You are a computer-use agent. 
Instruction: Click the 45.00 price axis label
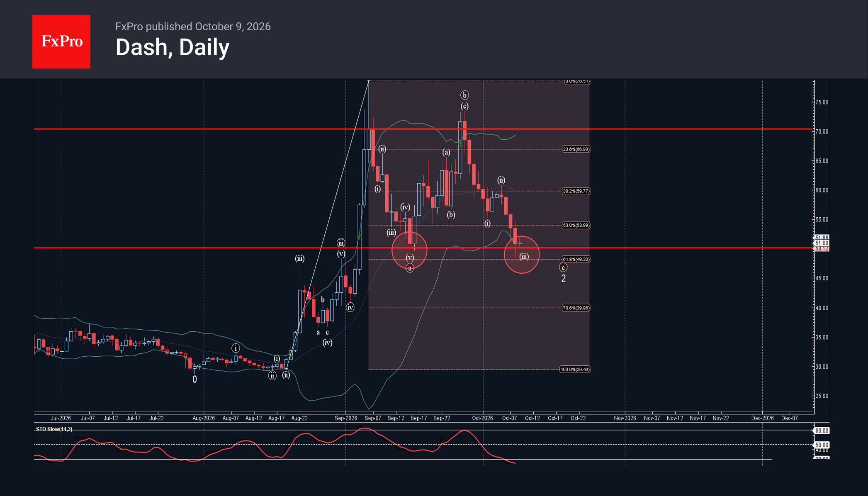click(822, 278)
